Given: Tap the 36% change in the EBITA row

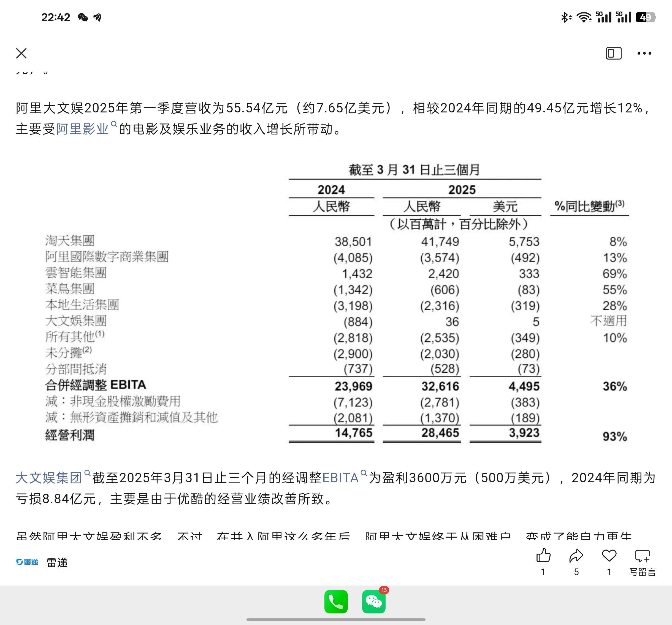Looking at the screenshot, I should [615, 386].
